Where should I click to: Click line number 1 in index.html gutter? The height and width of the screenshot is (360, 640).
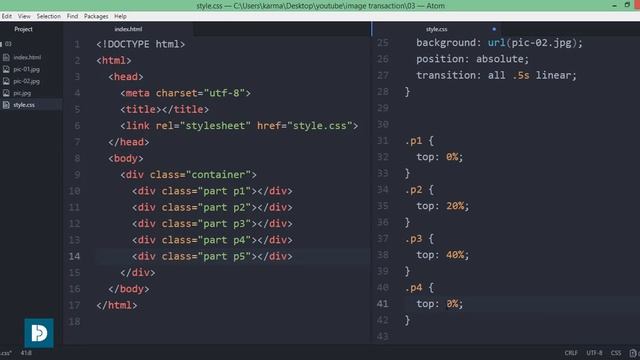(x=77, y=44)
